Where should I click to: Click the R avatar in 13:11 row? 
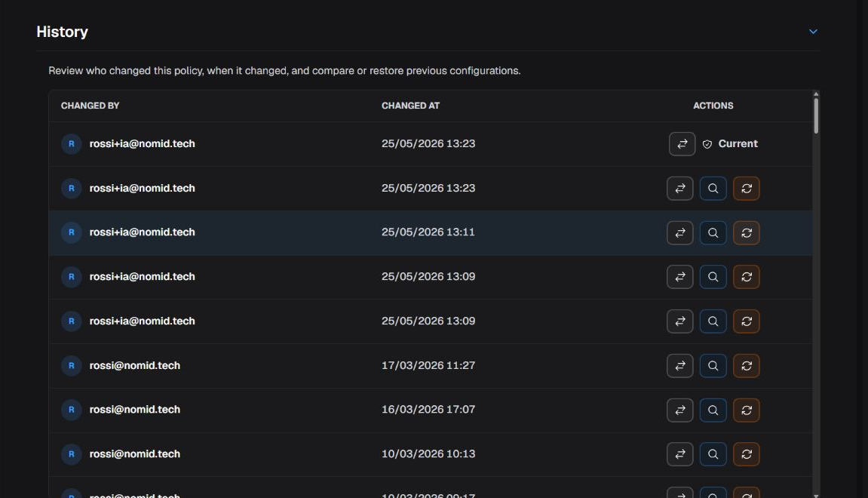(72, 232)
